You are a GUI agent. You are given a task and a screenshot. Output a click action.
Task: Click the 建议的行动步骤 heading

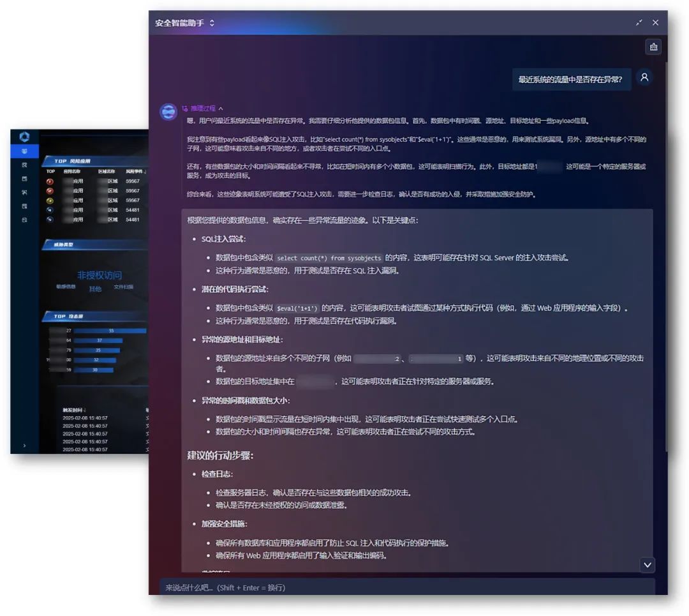(220, 456)
